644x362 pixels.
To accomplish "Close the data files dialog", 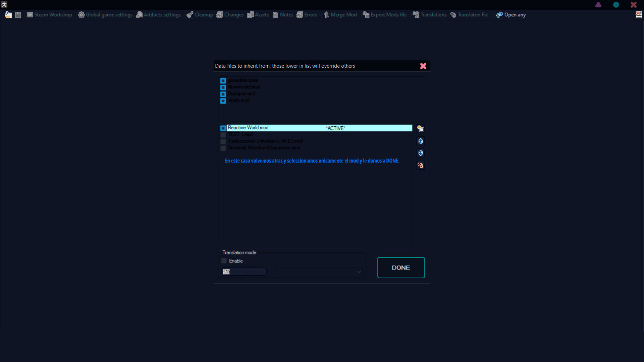I will coord(423,66).
